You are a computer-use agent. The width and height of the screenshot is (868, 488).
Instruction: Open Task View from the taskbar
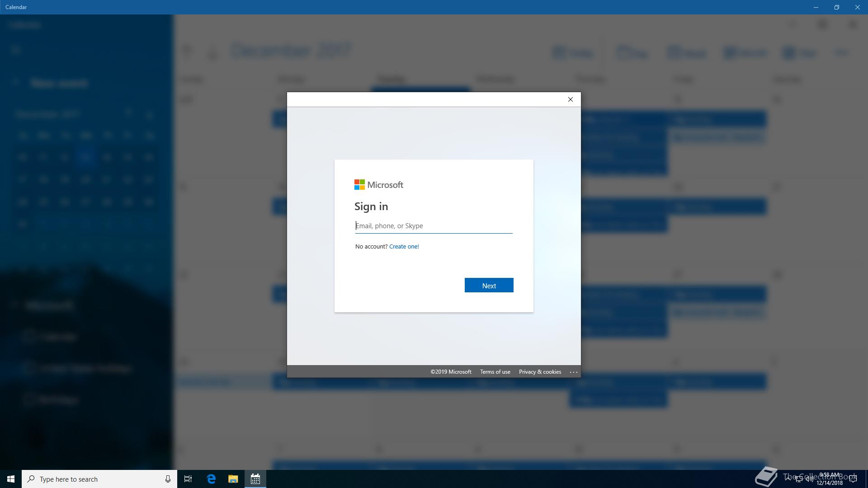[188, 479]
